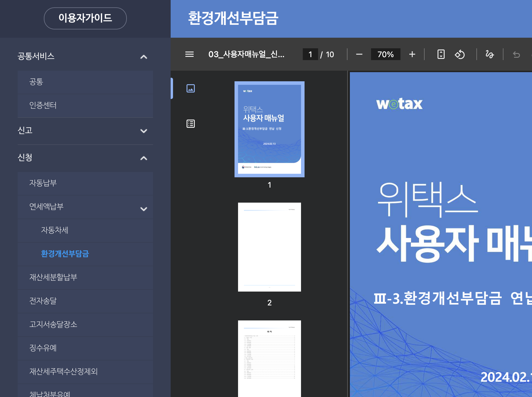Image resolution: width=532 pixels, height=397 pixels.
Task: Click the 신청 section label
Action: pos(25,157)
